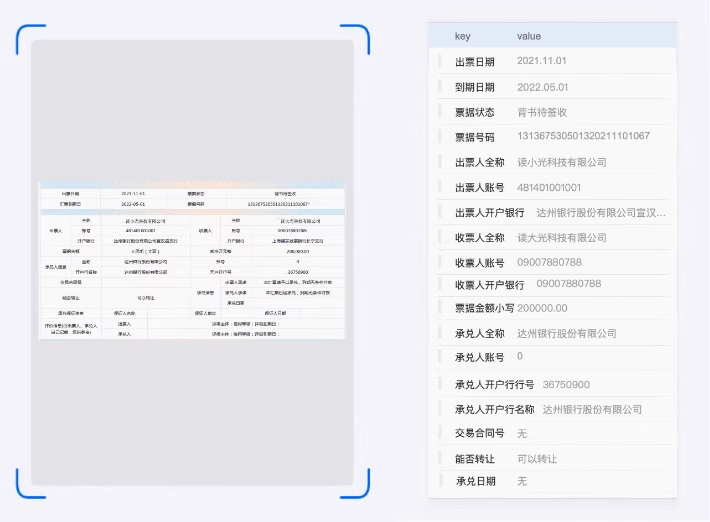Click the 承兑日期 key label
Viewport: 710px width, 522px height.
click(x=475, y=481)
